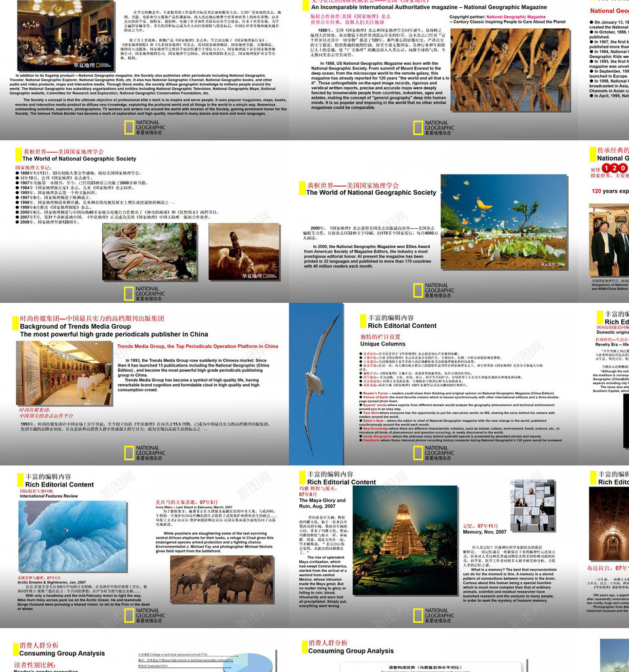Click the red '时尚传媒集团' Chinese heading
This screenshot has width=629, height=672.
92,319
